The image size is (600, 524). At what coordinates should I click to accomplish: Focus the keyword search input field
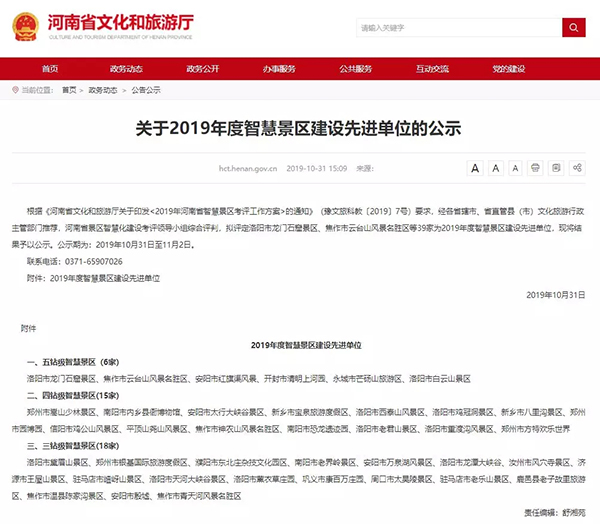tap(459, 28)
